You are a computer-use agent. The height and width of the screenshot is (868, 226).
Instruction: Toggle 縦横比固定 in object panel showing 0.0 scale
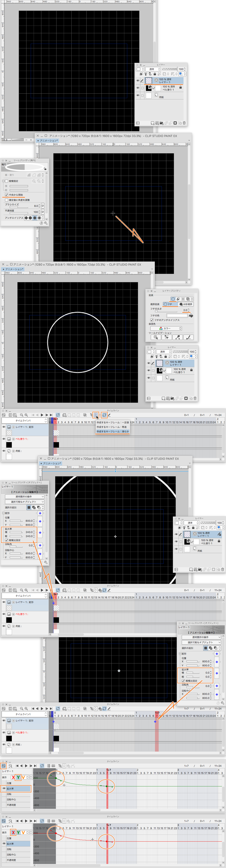pyautogui.click(x=183, y=681)
